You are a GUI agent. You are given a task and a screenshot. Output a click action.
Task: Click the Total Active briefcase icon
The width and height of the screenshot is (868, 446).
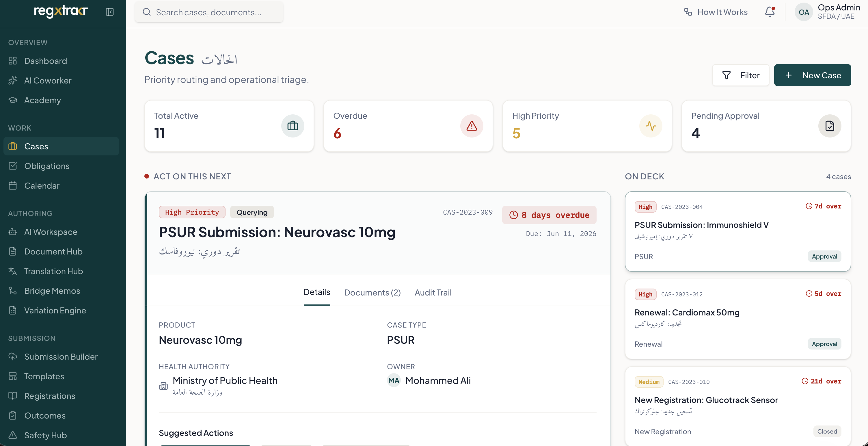click(x=293, y=126)
